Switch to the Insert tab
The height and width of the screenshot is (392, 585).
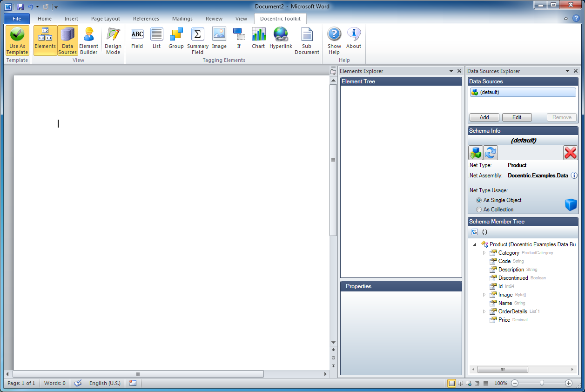coord(71,19)
